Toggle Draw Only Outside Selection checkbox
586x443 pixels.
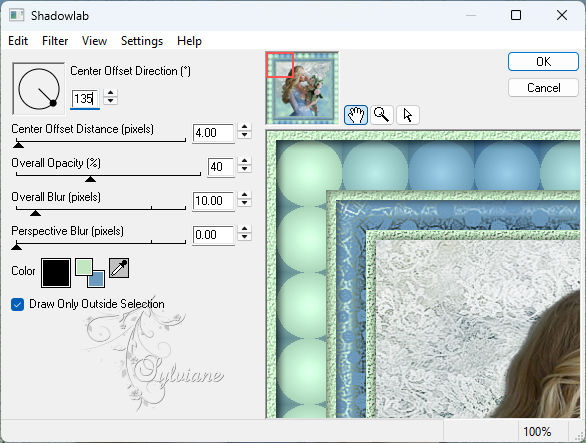point(18,304)
